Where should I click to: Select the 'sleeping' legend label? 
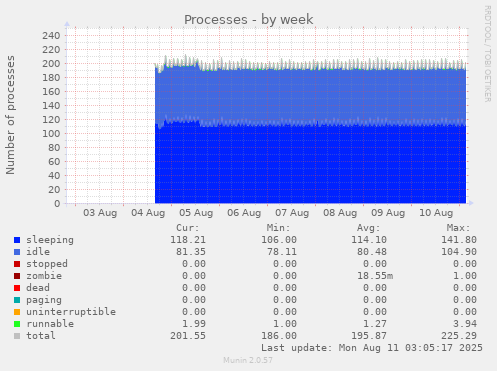[x=50, y=240]
